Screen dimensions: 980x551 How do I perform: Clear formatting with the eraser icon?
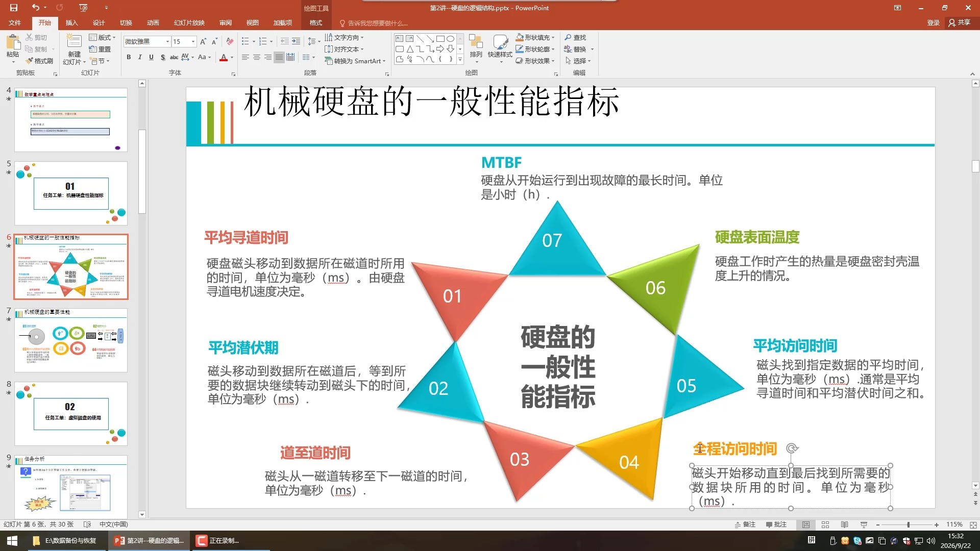click(230, 41)
